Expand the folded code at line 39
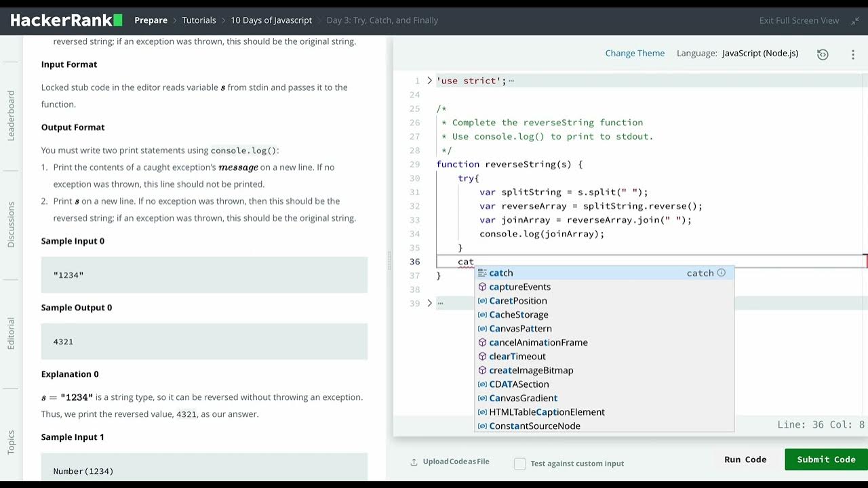This screenshot has width=868, height=488. point(429,303)
